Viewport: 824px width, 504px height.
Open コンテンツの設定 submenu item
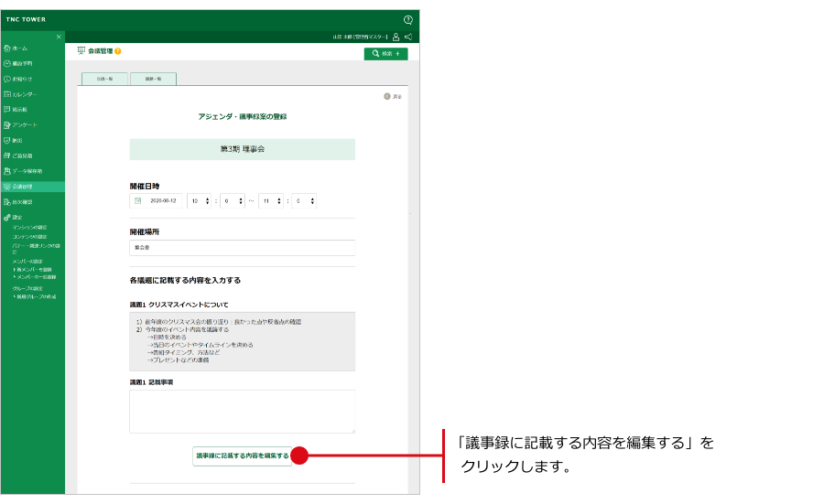click(30, 237)
